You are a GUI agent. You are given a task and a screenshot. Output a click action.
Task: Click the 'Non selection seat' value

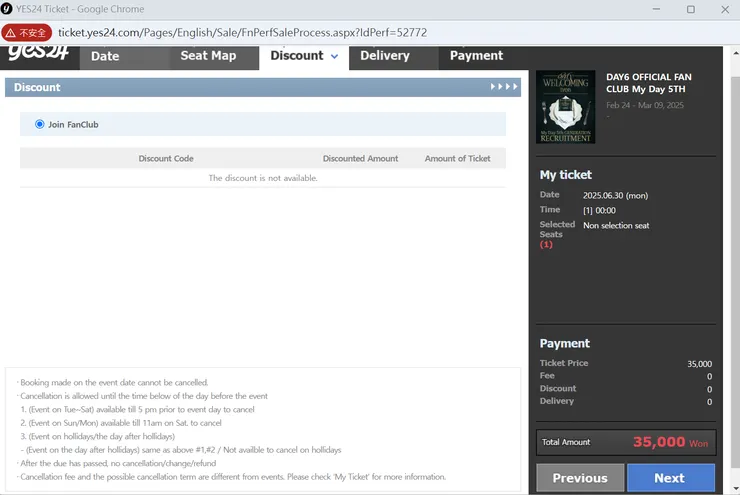616,226
